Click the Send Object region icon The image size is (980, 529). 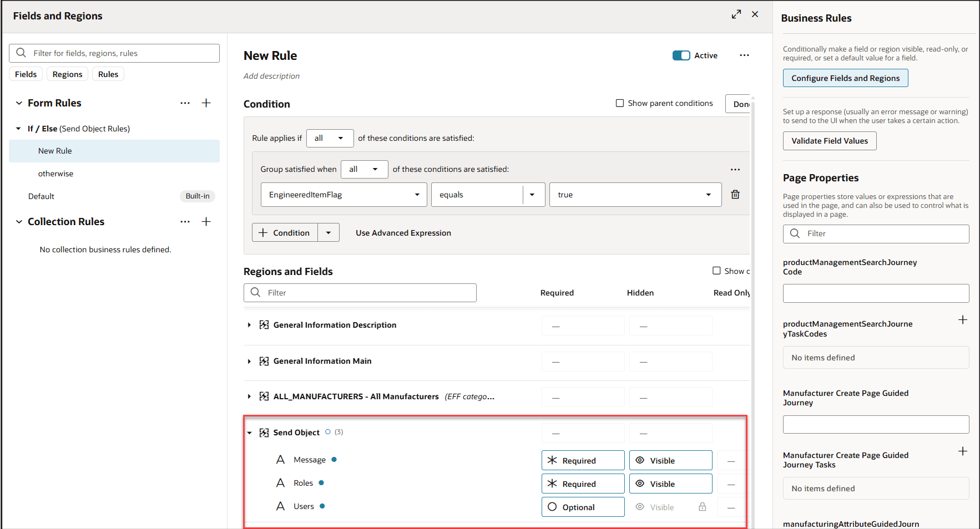[x=264, y=433]
